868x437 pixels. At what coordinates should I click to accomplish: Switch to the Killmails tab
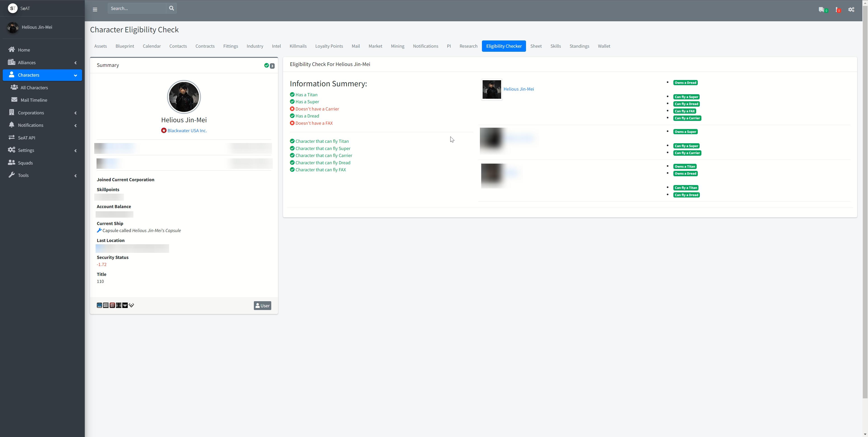coord(298,46)
